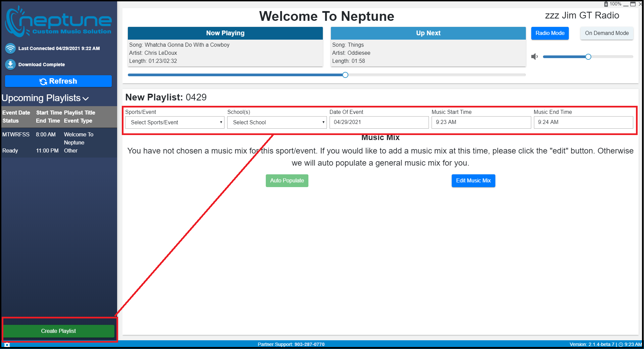644x349 pixels.
Task: Open the Select School dropdown
Action: click(277, 123)
